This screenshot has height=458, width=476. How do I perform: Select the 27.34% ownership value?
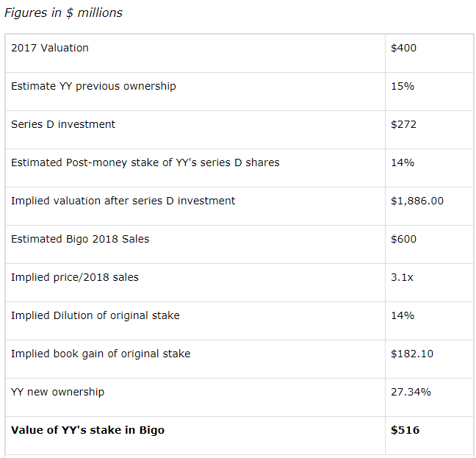tap(411, 392)
